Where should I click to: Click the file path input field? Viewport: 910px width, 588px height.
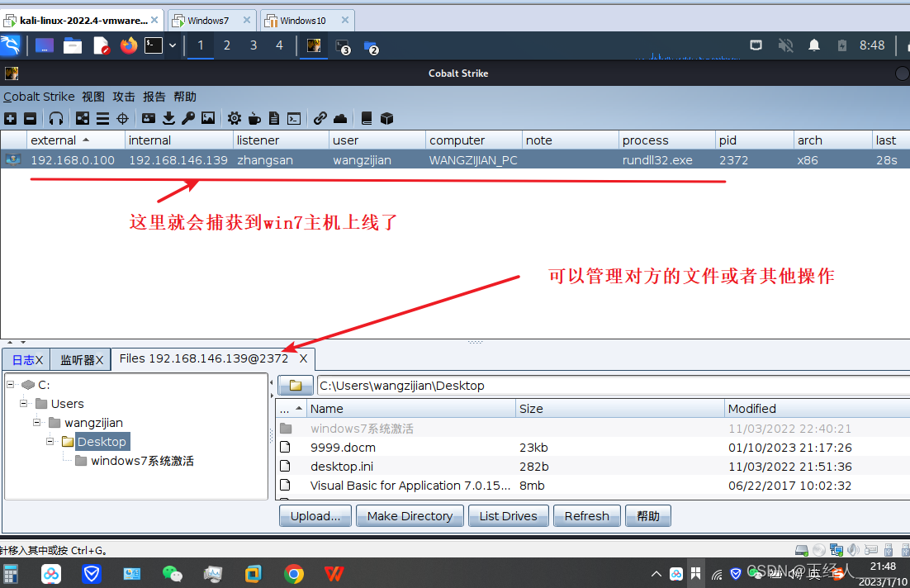(614, 386)
